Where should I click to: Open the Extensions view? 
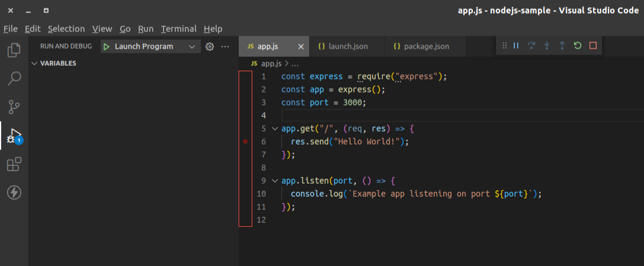(x=14, y=164)
